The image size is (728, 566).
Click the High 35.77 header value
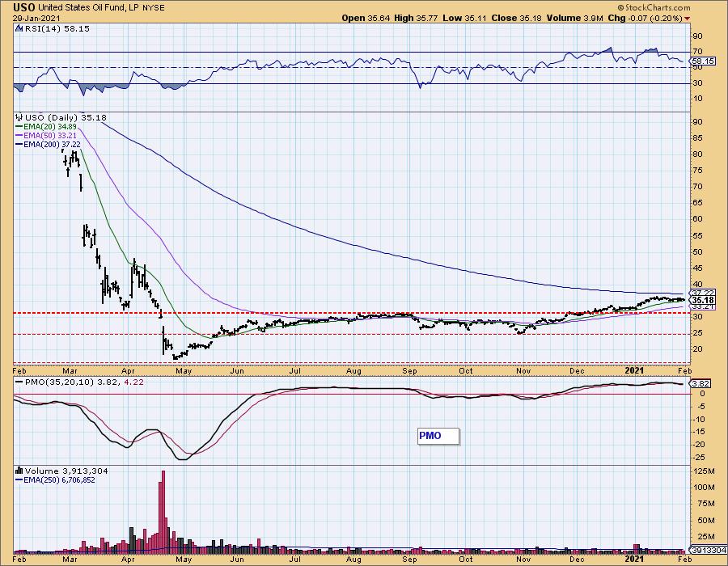pyautogui.click(x=416, y=18)
